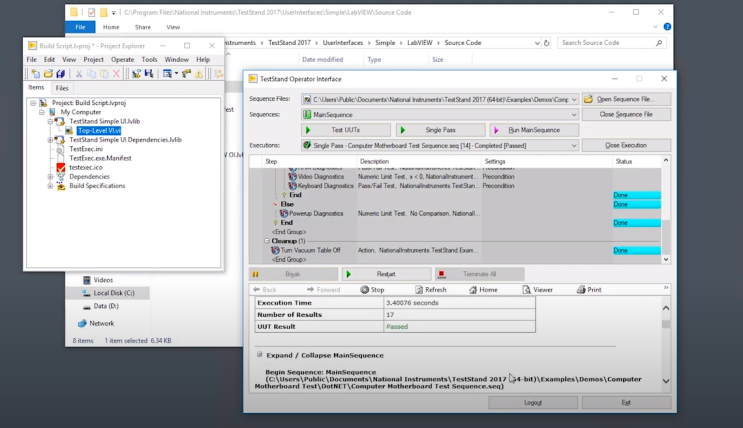The image size is (743, 428).
Task: Expand the Dependencies tree node
Action: [50, 177]
